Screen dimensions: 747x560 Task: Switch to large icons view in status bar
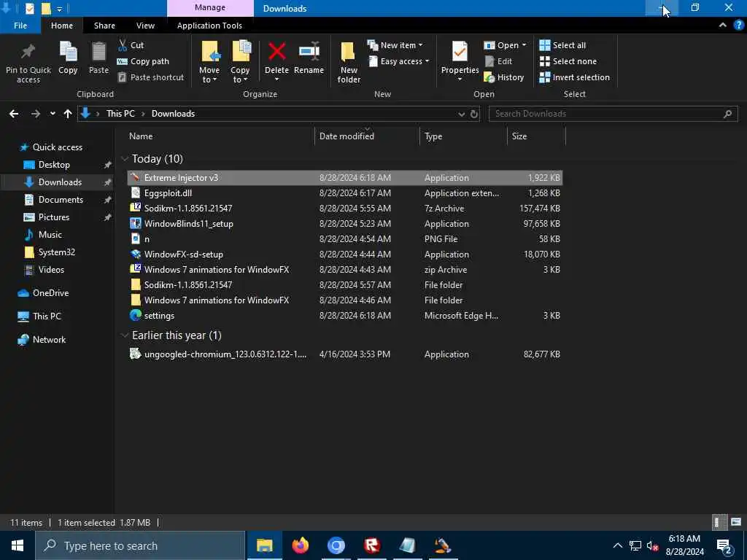735,522
